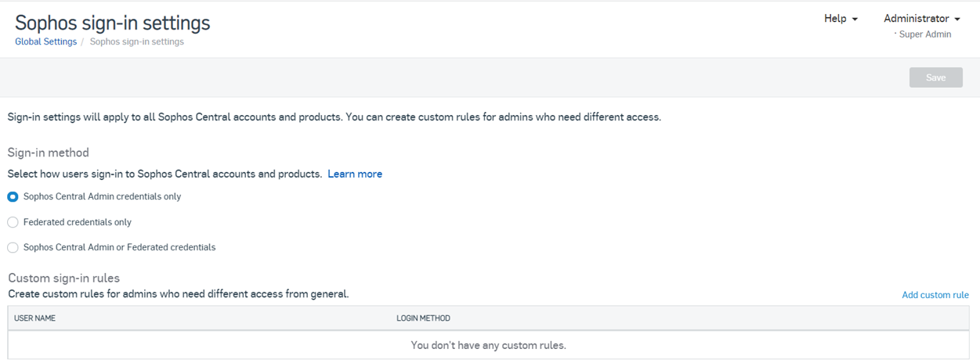
Task: Click the empty custom rules table row
Action: point(488,345)
